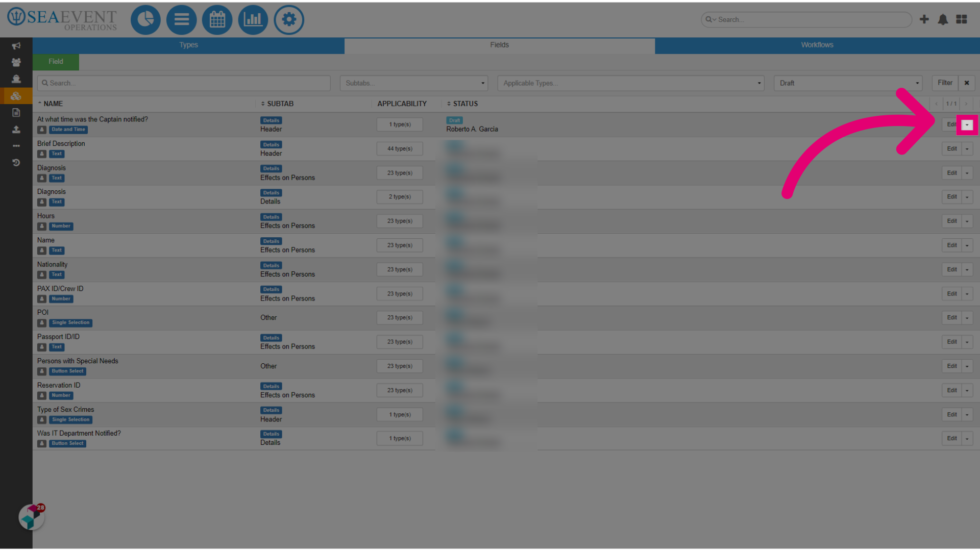Click the document icon in sidebar

(16, 113)
